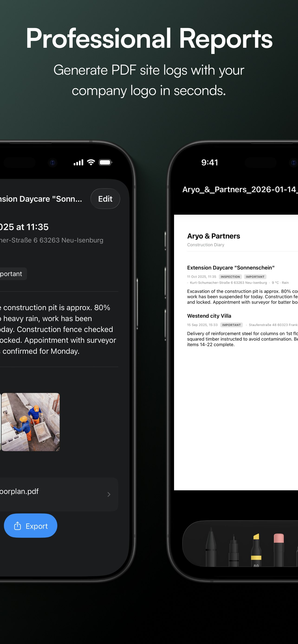Tap the Extension Daycare "Sonnenschein" title
The width and height of the screenshot is (298, 644).
pyautogui.click(x=231, y=268)
